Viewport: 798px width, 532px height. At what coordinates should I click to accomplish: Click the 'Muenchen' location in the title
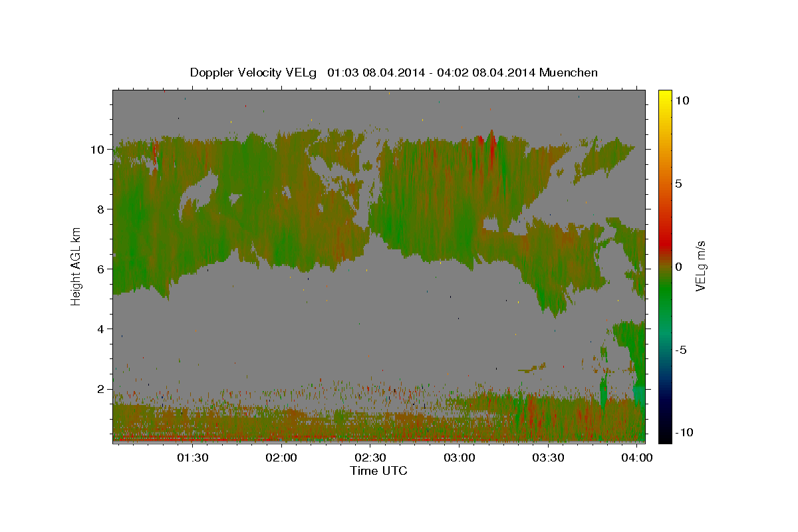pyautogui.click(x=569, y=72)
